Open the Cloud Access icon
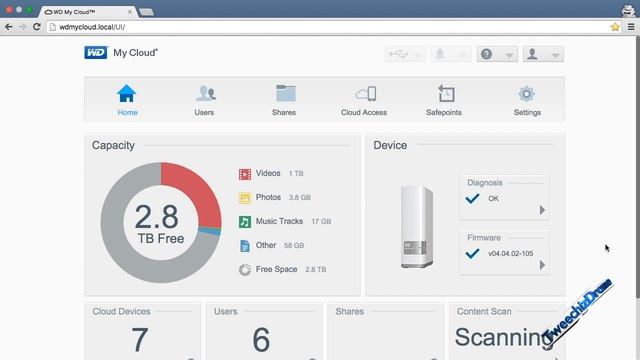The height and width of the screenshot is (360, 640). pos(365,93)
